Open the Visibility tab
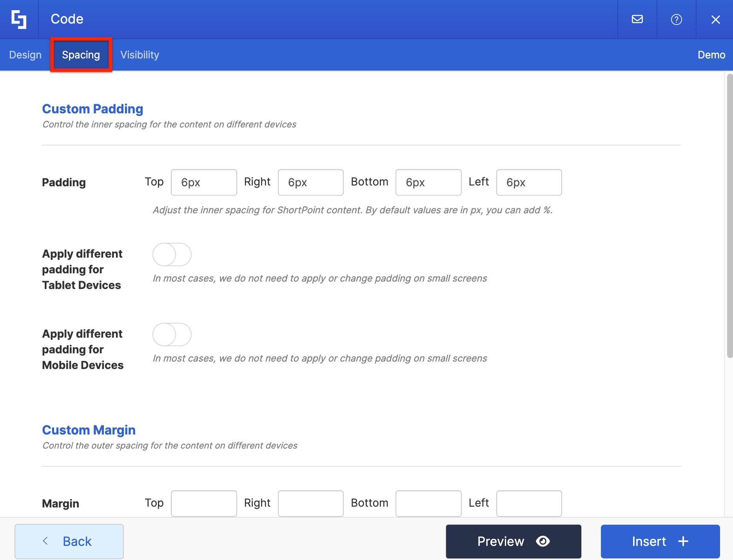The image size is (733, 560). click(x=140, y=55)
